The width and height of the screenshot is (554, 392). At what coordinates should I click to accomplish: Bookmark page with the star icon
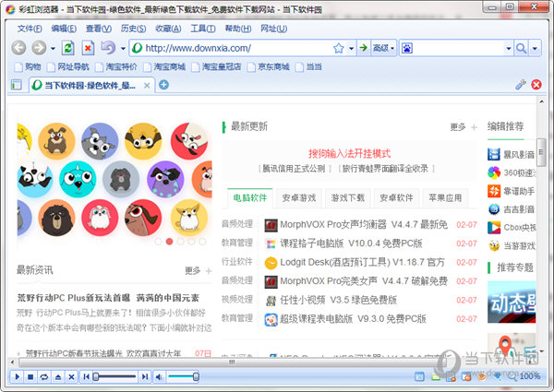[x=339, y=48]
